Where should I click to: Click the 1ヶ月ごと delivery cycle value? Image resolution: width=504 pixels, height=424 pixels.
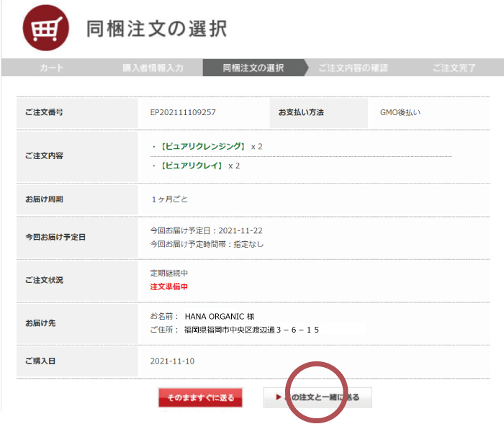pyautogui.click(x=170, y=199)
